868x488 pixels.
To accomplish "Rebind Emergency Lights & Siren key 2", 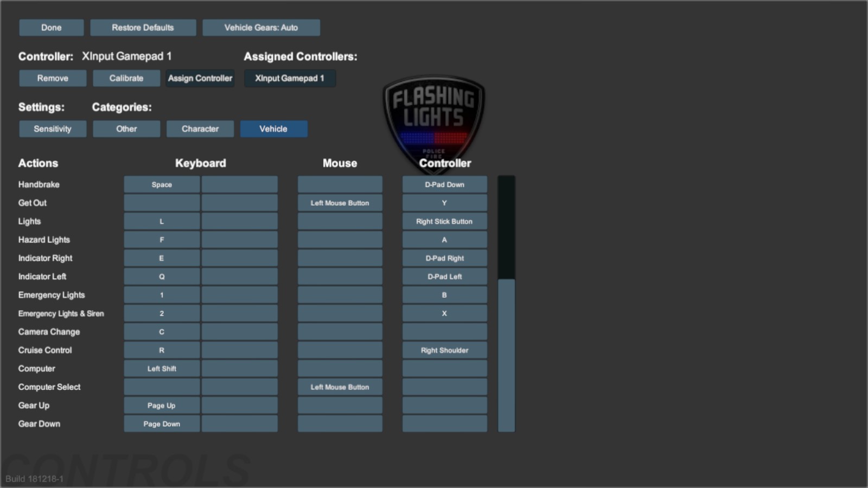I will [162, 313].
